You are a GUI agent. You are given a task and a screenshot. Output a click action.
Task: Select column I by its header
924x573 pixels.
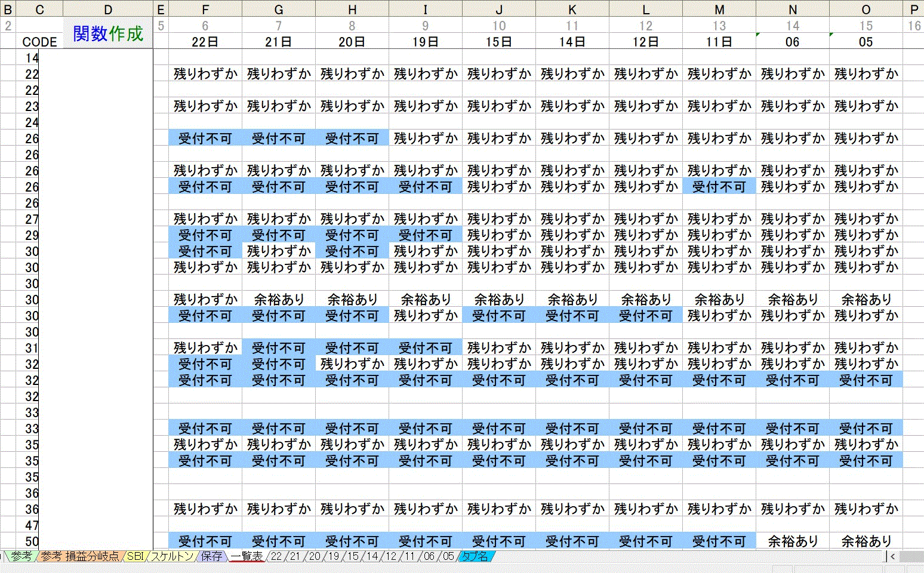click(426, 9)
